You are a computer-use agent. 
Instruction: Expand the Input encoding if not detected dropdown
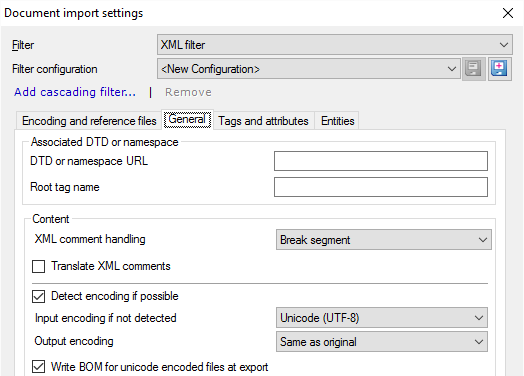pyautogui.click(x=382, y=318)
